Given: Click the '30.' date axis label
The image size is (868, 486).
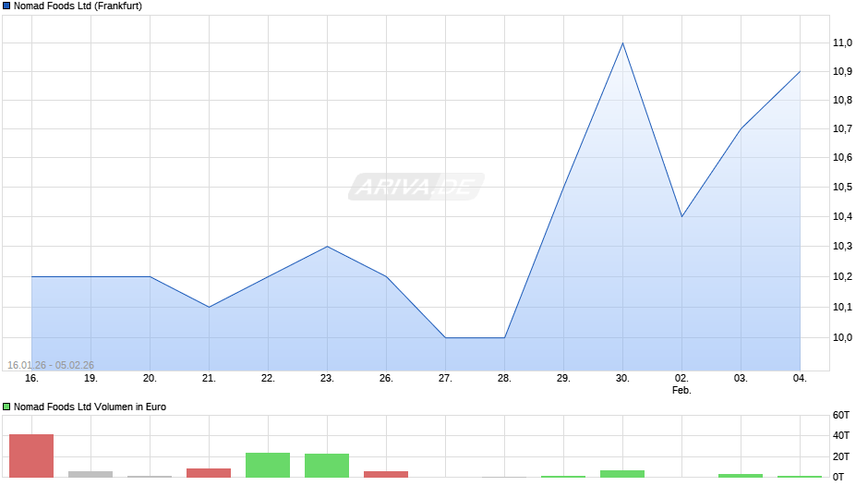Looking at the screenshot, I should pos(622,379).
